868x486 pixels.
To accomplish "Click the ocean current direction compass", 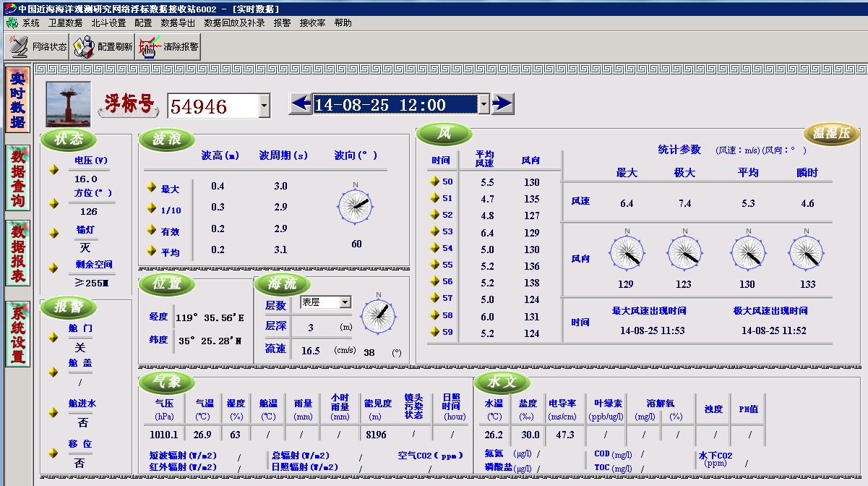I will coord(378,314).
